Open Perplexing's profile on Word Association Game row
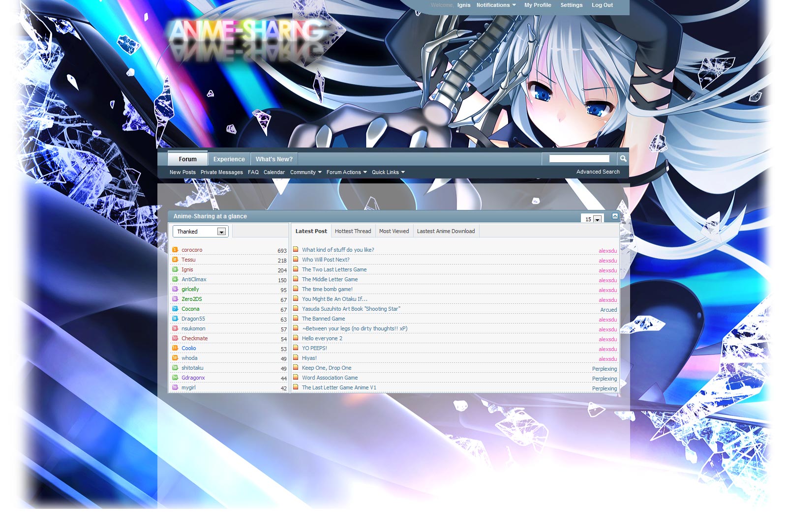 pyautogui.click(x=605, y=379)
